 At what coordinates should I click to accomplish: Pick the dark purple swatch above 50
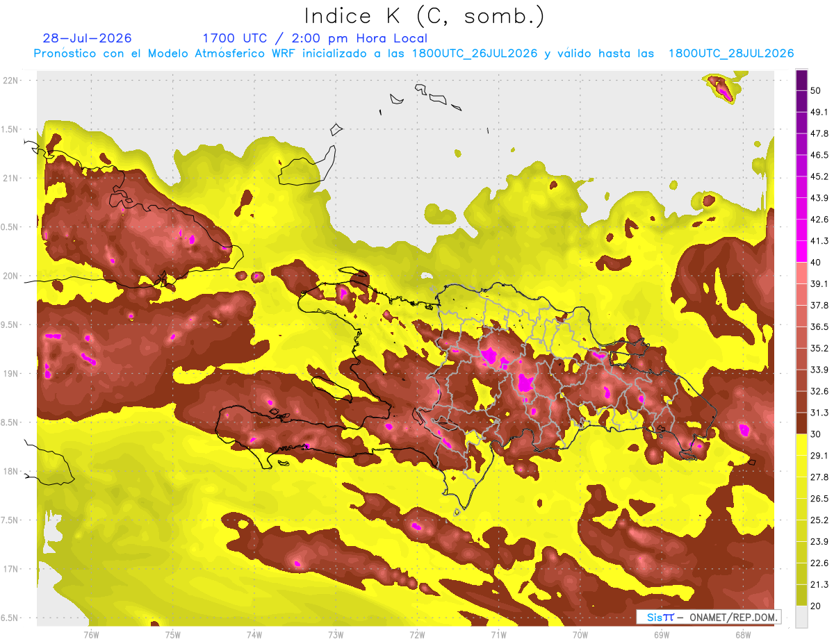pos(801,80)
